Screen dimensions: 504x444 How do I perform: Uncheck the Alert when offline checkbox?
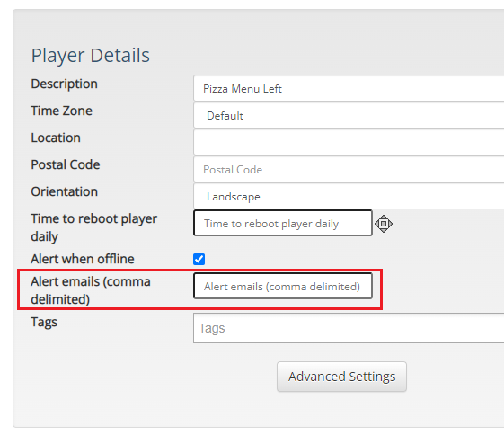click(199, 259)
